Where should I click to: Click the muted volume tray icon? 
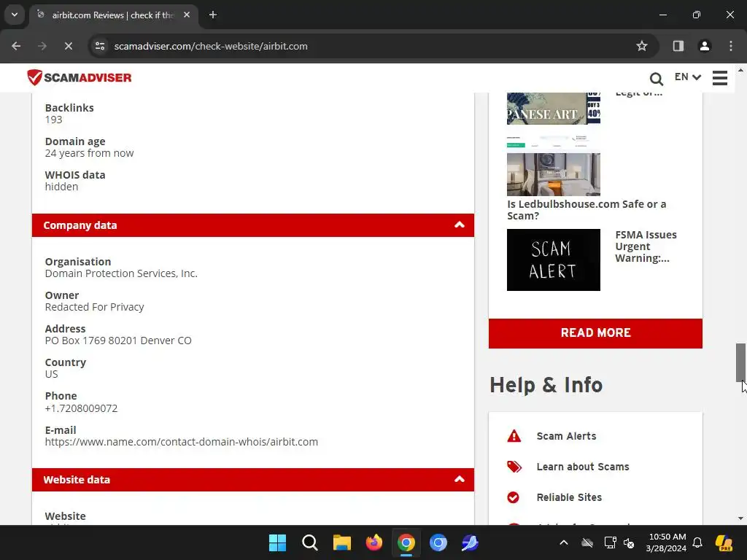click(629, 542)
